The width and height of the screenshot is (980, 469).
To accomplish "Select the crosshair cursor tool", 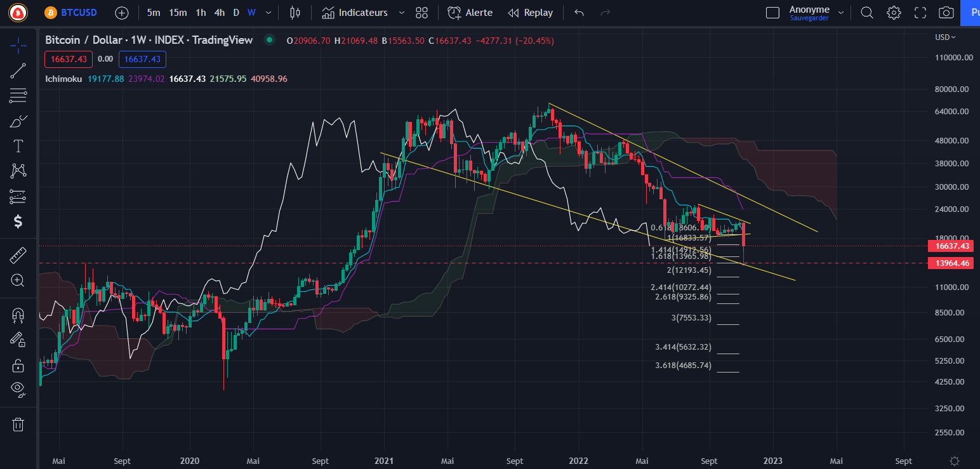I will click(x=18, y=46).
